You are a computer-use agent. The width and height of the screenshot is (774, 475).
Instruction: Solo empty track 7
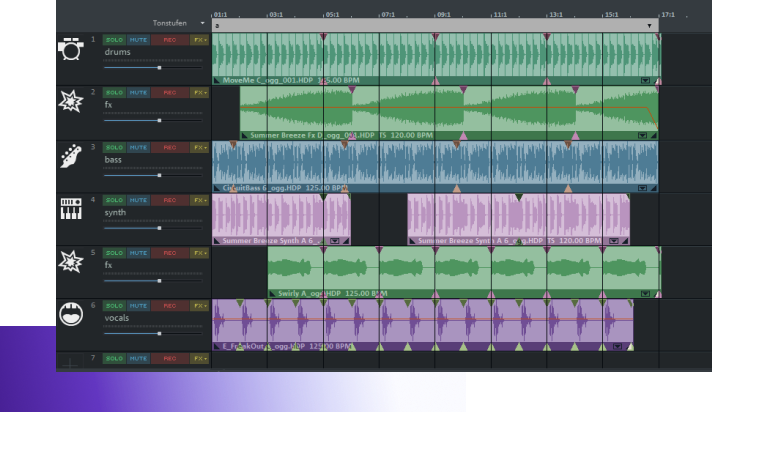point(114,358)
